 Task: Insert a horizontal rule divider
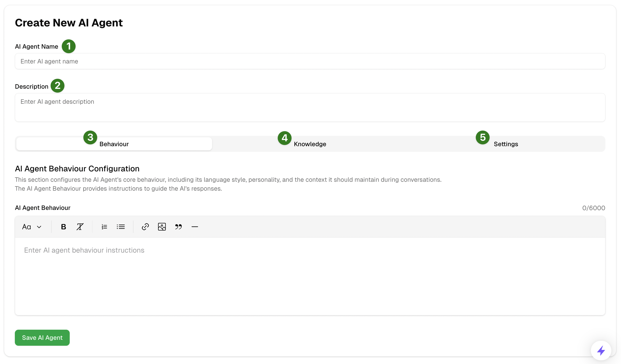[195, 227]
